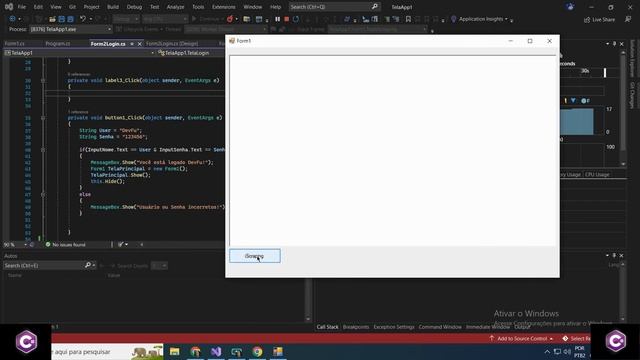The width and height of the screenshot is (640, 360).
Task: Click inside the Form1 white text area
Action: pos(392,151)
